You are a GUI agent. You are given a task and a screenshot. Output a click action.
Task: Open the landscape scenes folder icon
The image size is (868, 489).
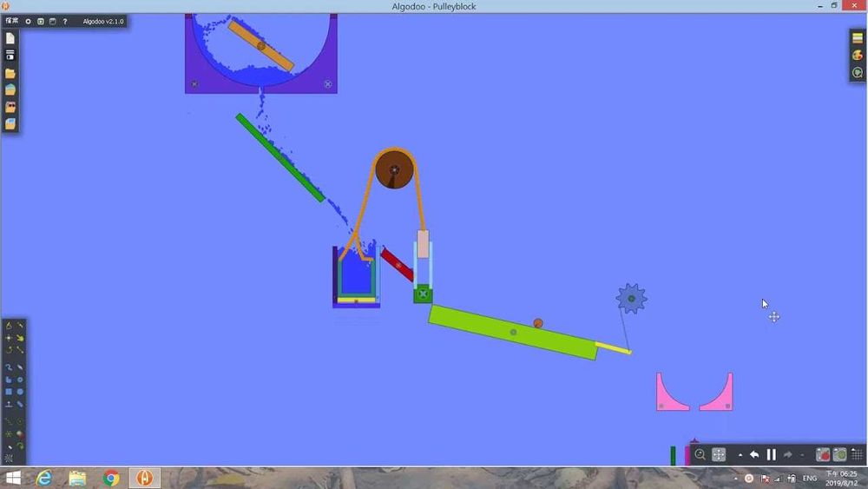(10, 89)
